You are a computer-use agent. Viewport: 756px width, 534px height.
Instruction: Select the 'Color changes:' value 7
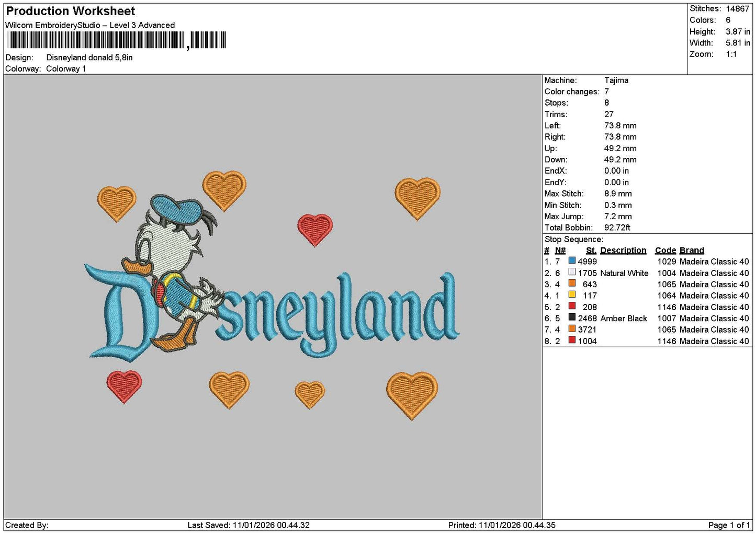(x=606, y=92)
